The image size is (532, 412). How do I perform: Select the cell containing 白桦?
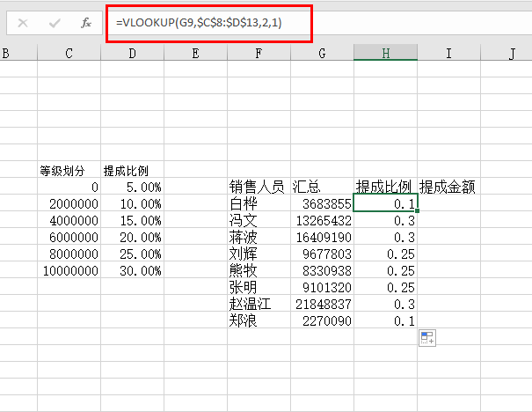258,203
